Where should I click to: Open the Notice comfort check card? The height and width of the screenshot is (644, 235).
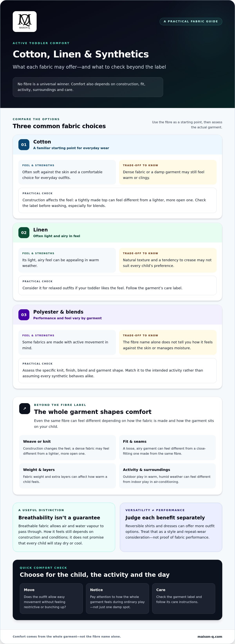(x=117, y=598)
